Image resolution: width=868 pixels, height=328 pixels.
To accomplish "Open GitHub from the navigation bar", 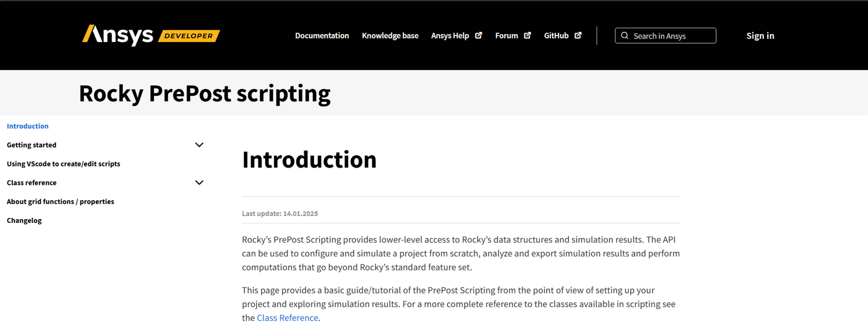I will pos(556,35).
